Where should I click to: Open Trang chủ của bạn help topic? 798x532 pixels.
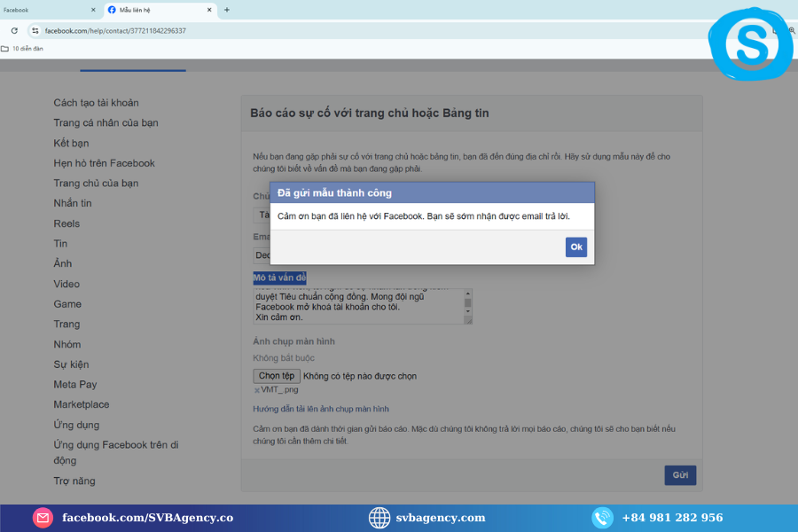pyautogui.click(x=96, y=183)
